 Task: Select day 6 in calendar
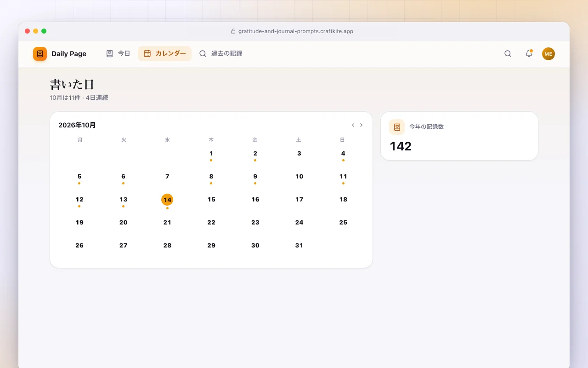(x=124, y=177)
